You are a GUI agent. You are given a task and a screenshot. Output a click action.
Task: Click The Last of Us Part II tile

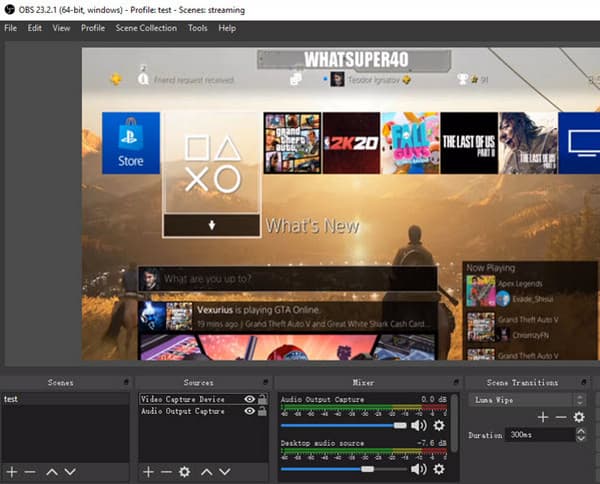tap(469, 143)
